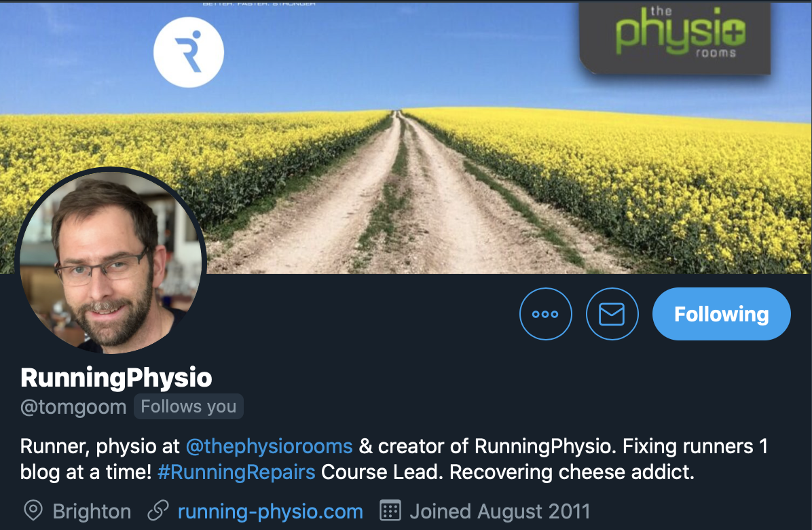This screenshot has width=812, height=530.
Task: Open the @thephysiorooms mention link
Action: click(x=269, y=446)
